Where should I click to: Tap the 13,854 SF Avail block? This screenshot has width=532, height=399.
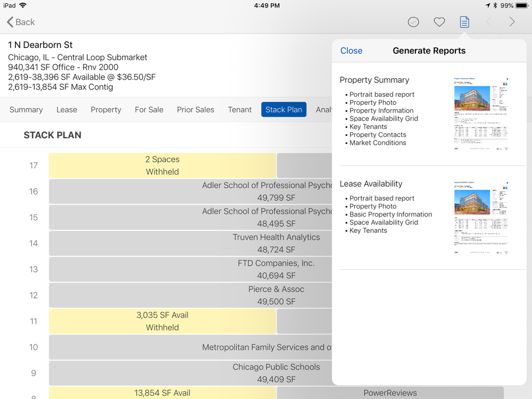click(162, 393)
